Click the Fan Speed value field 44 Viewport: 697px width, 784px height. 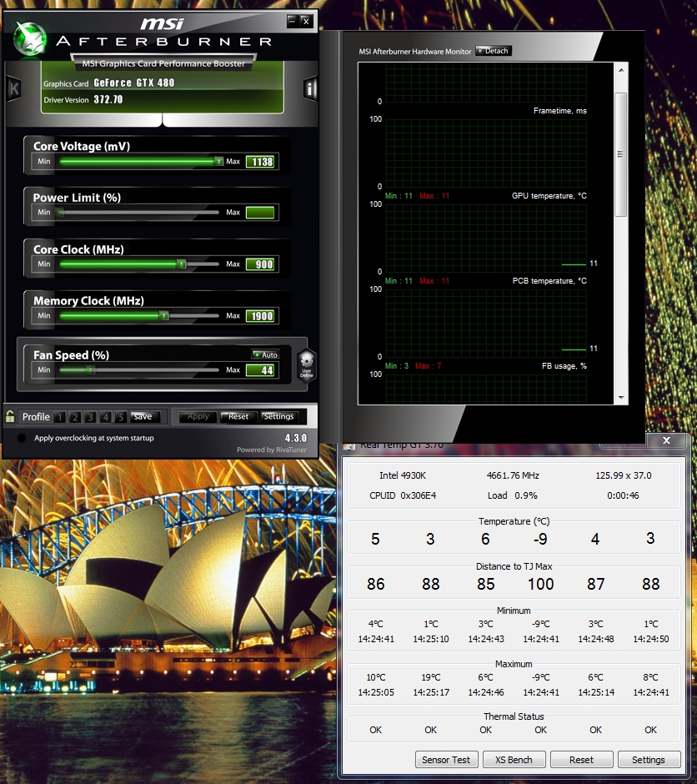coord(260,370)
